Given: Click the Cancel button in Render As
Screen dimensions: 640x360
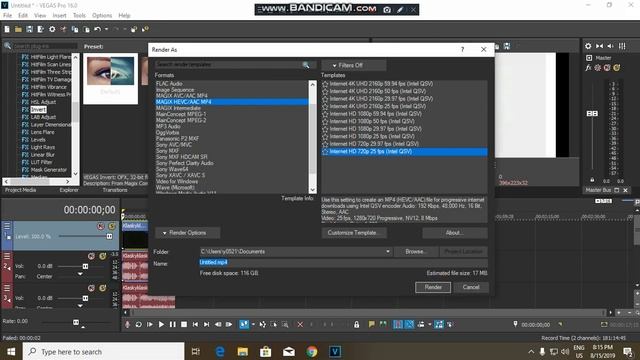Looking at the screenshot, I should tap(471, 287).
